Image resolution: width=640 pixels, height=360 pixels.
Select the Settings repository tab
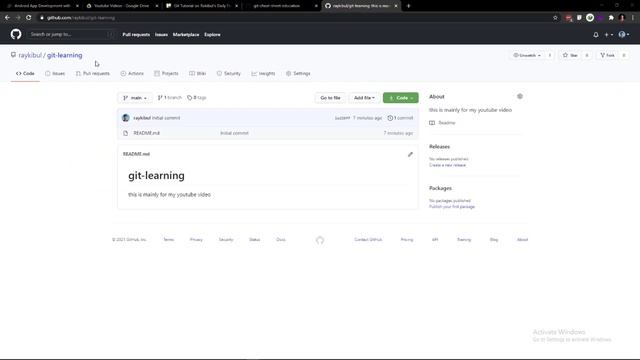pos(298,73)
